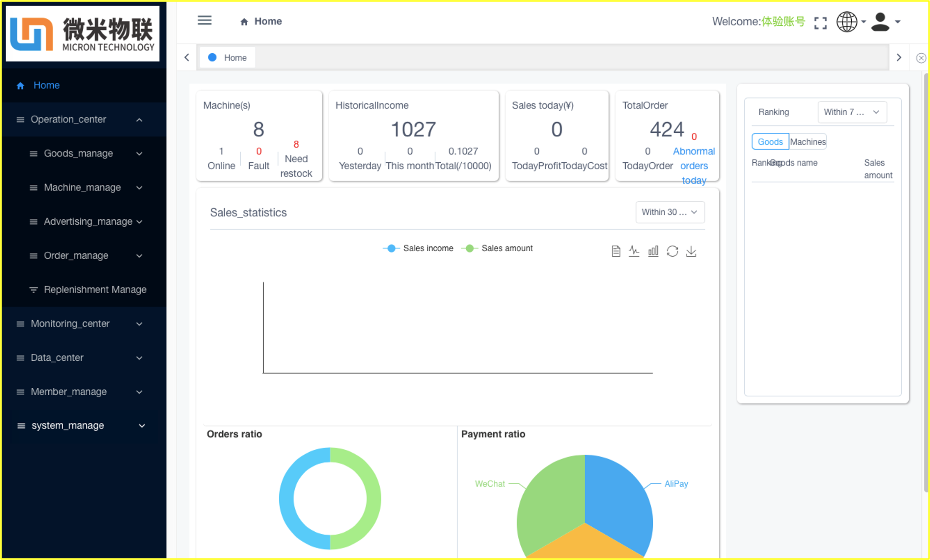Click the Replenishment Manage filter icon
Viewport: 930px width, 560px height.
(x=34, y=290)
